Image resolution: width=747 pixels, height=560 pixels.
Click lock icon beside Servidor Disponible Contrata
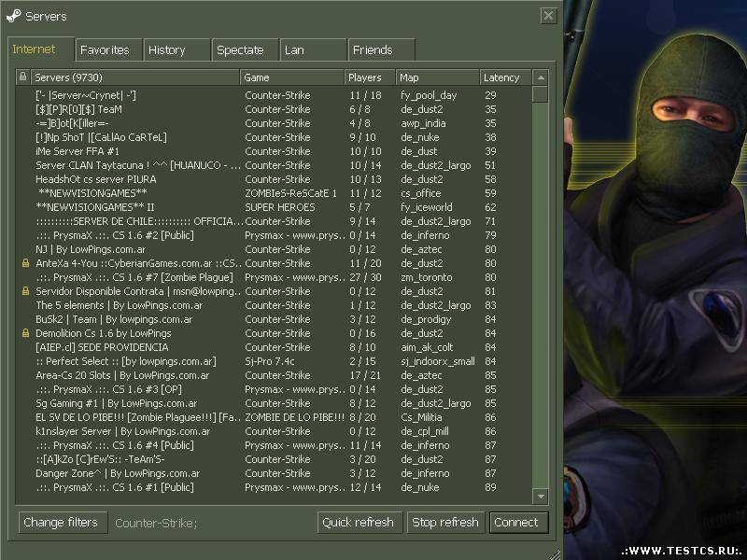pyautogui.click(x=26, y=291)
